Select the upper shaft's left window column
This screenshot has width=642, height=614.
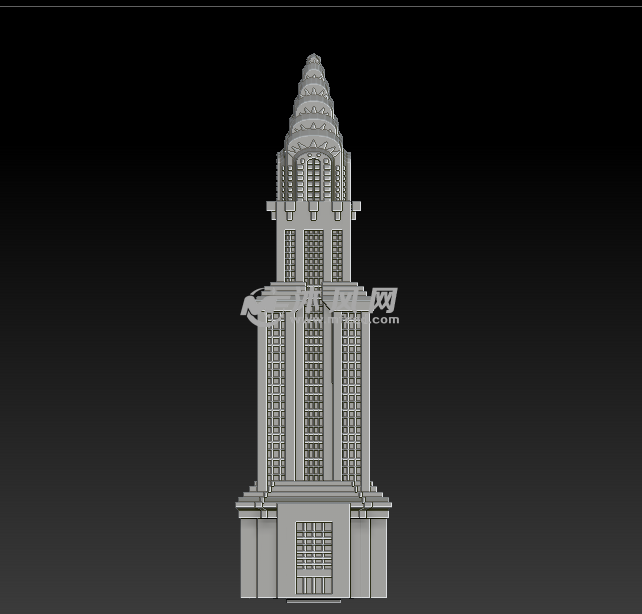pos(290,255)
